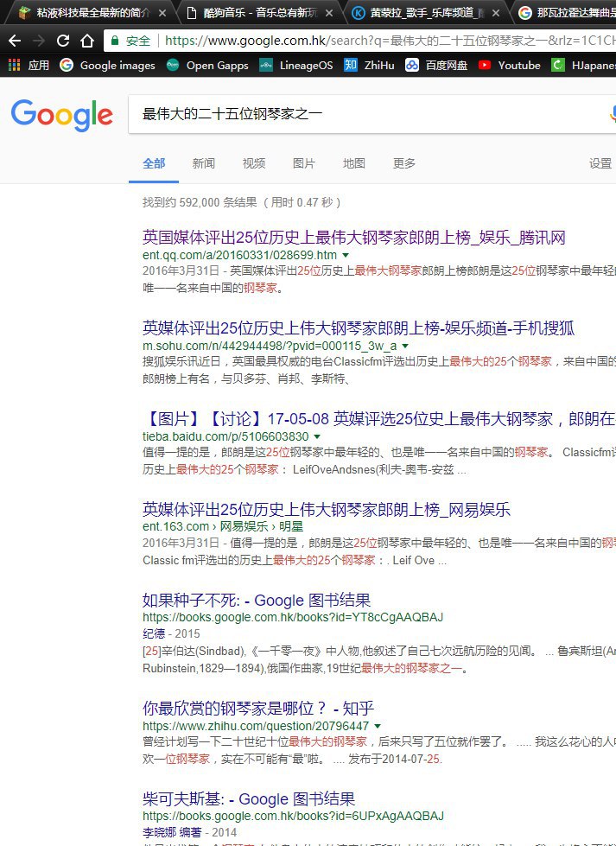The height and width of the screenshot is (846, 616).
Task: Reload the current page
Action: click(63, 41)
